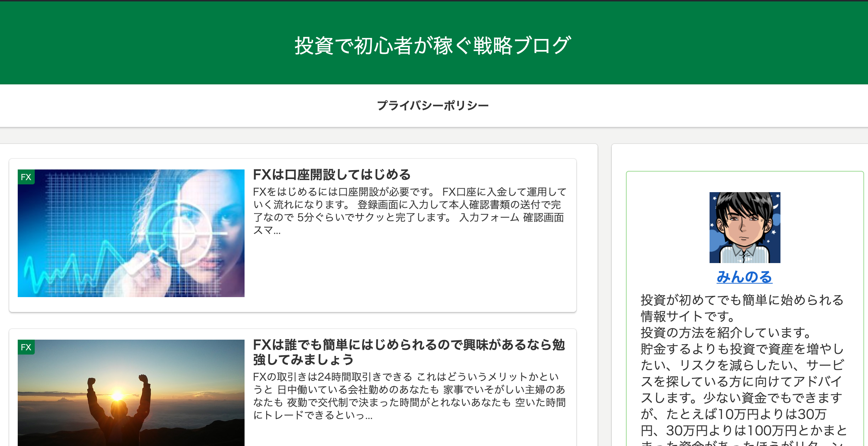Click the みんのる profile avatar image
This screenshot has height=446, width=868.
click(745, 227)
